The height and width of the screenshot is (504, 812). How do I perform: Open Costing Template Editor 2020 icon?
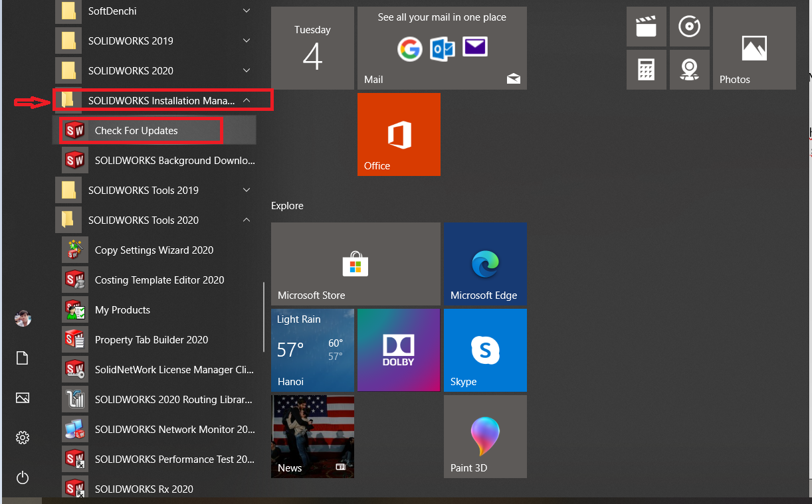[75, 280]
